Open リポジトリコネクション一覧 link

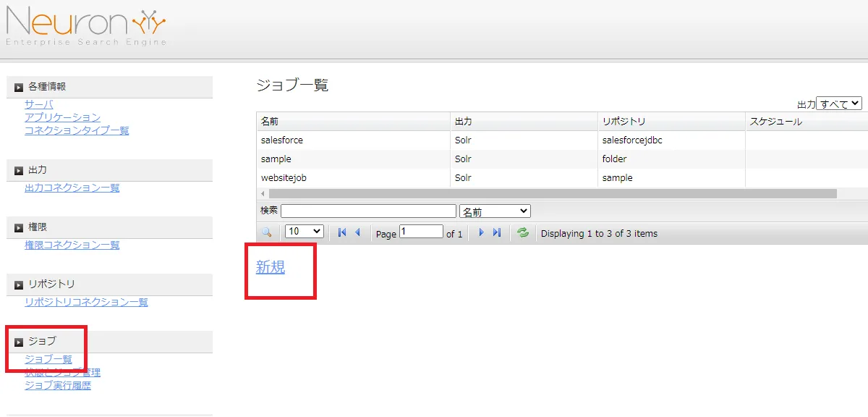pyautogui.click(x=86, y=302)
